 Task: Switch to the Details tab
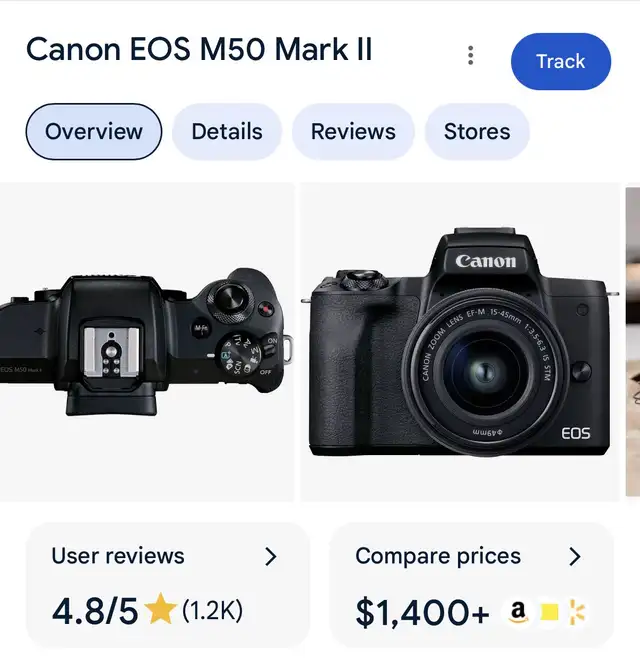click(227, 132)
